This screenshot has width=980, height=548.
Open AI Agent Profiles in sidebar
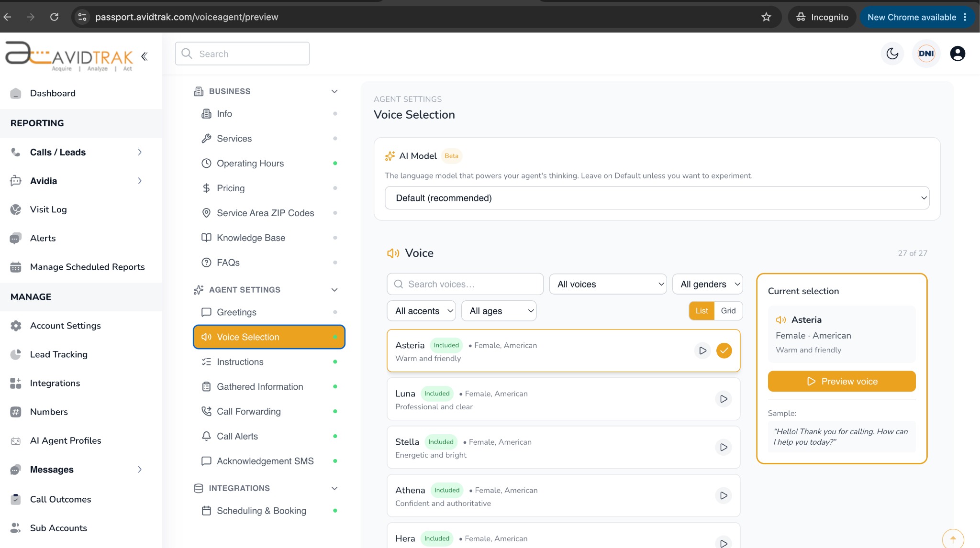pos(66,440)
